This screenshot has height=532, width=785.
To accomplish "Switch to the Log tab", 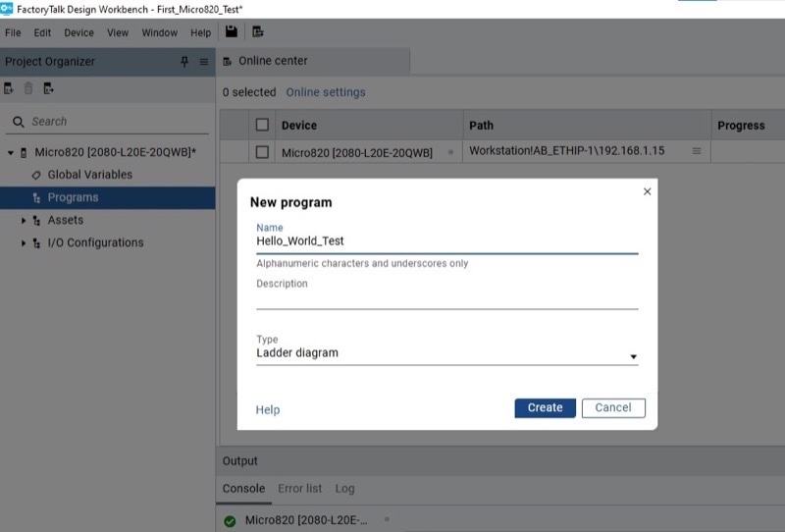I will (x=345, y=489).
